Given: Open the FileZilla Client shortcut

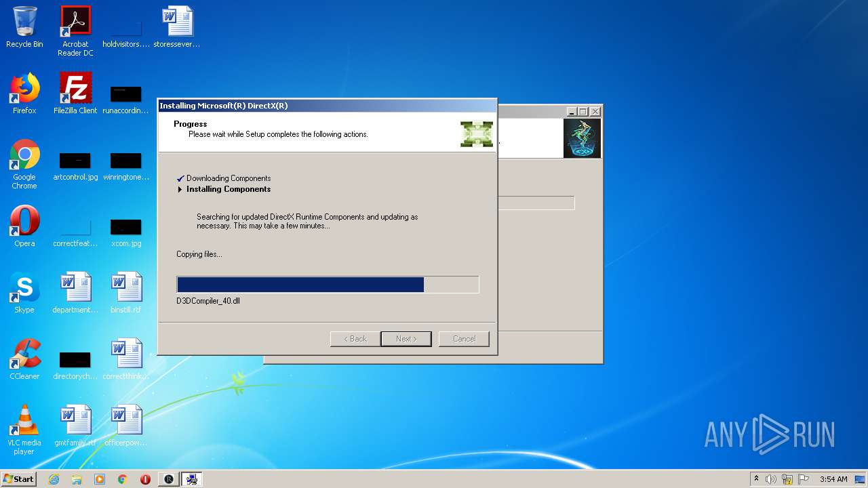Looking at the screenshot, I should click(x=75, y=94).
